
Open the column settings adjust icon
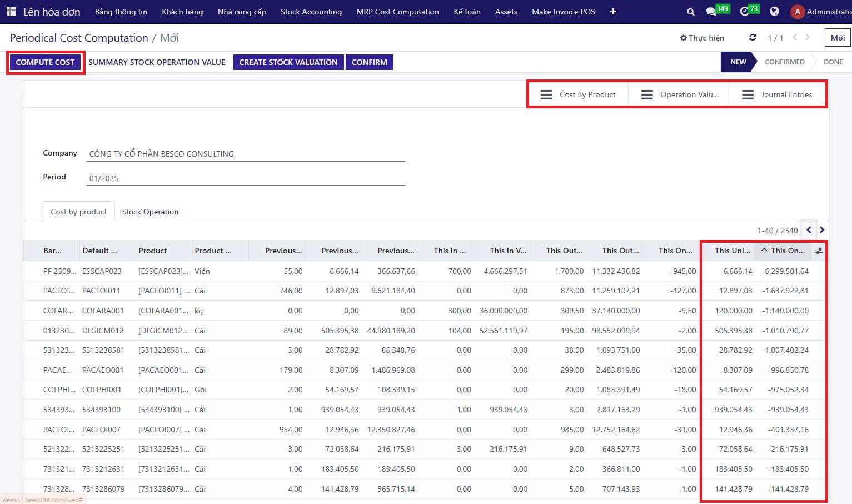819,251
